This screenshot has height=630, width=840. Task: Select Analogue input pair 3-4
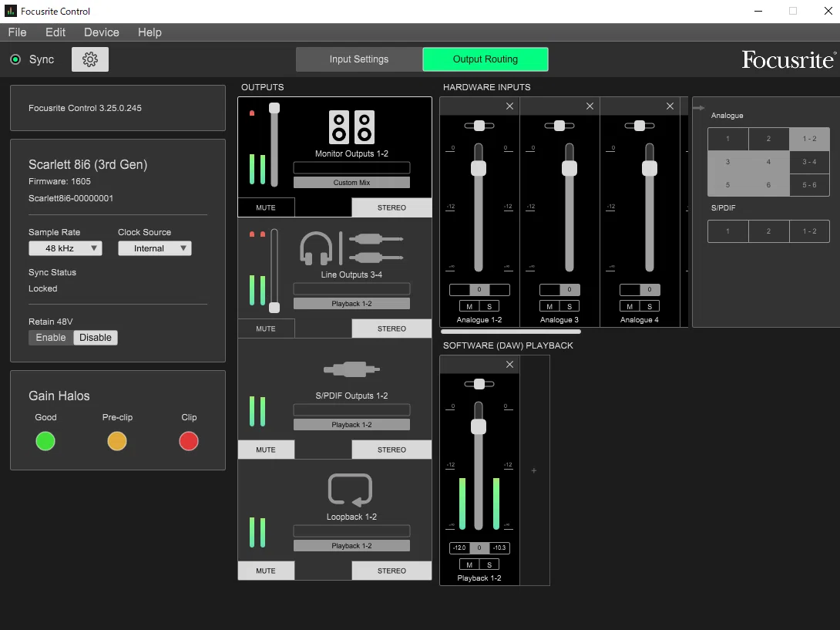click(809, 162)
